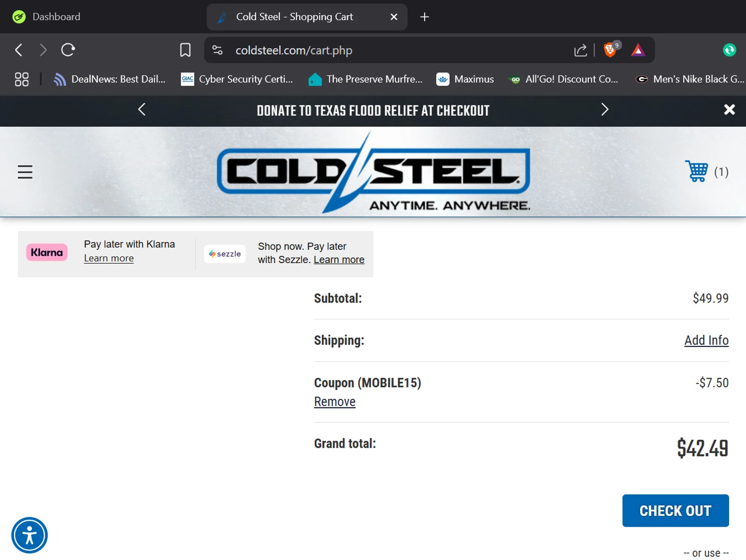Click the browser forward arrow
746x560 pixels.
pyautogui.click(x=43, y=50)
